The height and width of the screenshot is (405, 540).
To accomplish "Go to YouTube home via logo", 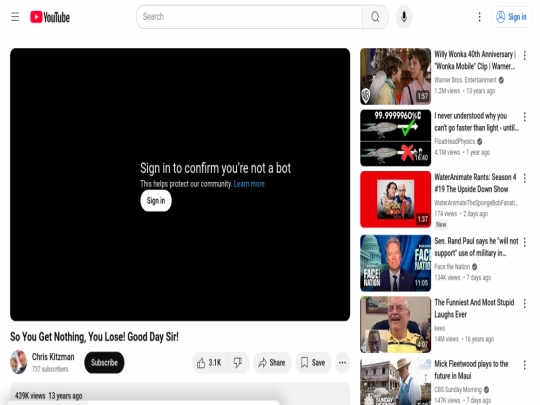I will pos(50,17).
